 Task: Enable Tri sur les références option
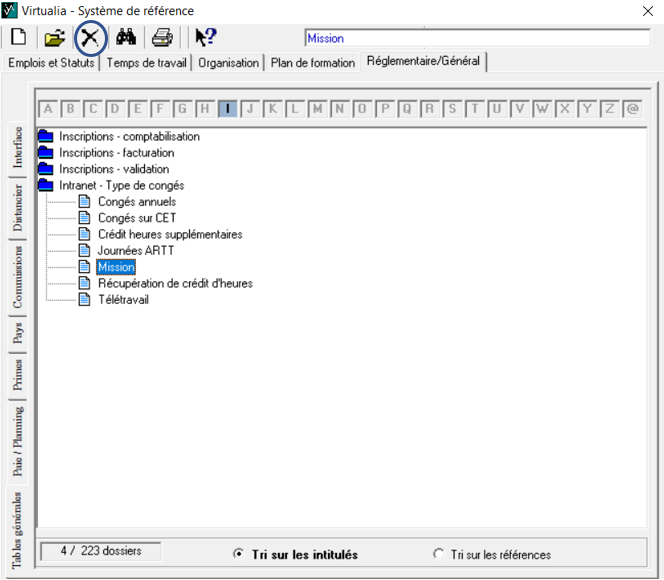point(438,554)
